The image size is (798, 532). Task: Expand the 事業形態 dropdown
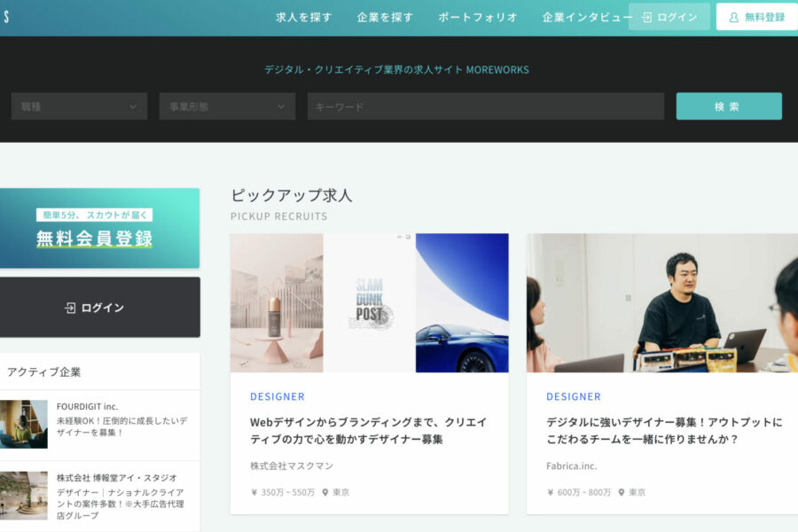click(227, 106)
